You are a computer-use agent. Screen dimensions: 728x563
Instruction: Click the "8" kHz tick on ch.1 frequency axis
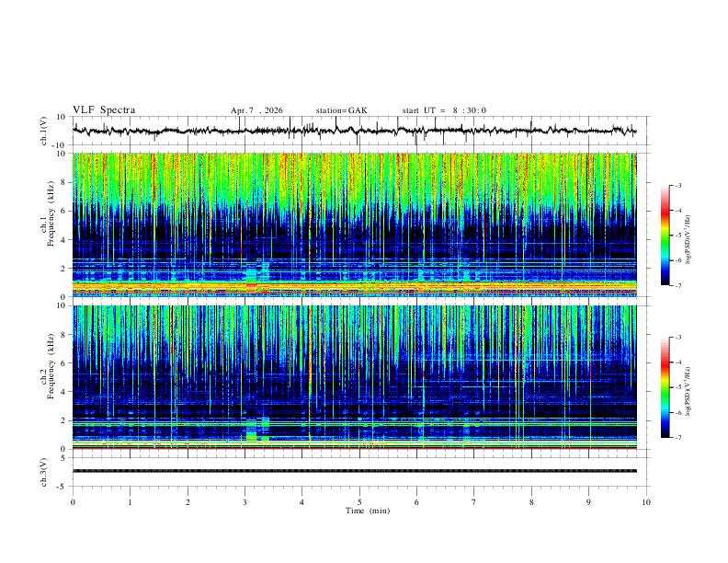point(63,182)
